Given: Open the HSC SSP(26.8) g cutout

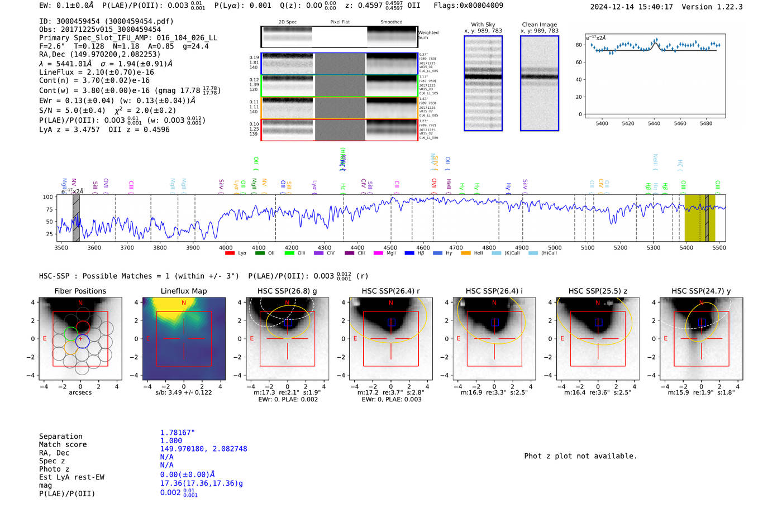Looking at the screenshot, I should (287, 339).
